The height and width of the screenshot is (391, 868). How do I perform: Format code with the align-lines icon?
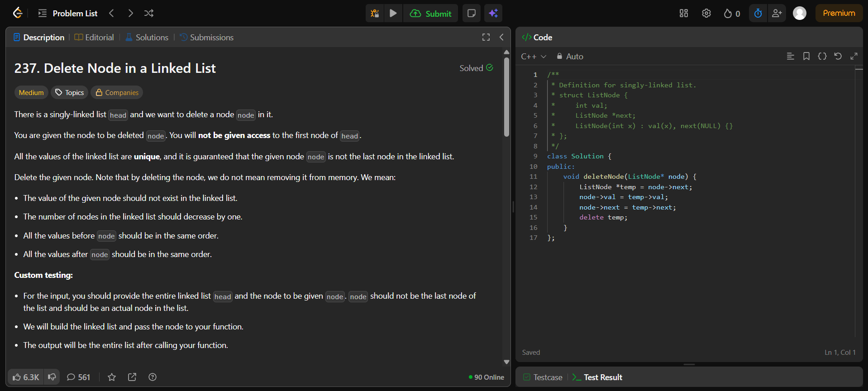tap(790, 56)
